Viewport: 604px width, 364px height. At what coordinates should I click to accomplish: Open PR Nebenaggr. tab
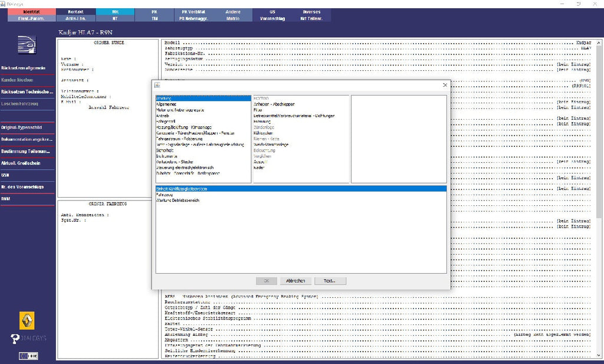[x=193, y=18]
